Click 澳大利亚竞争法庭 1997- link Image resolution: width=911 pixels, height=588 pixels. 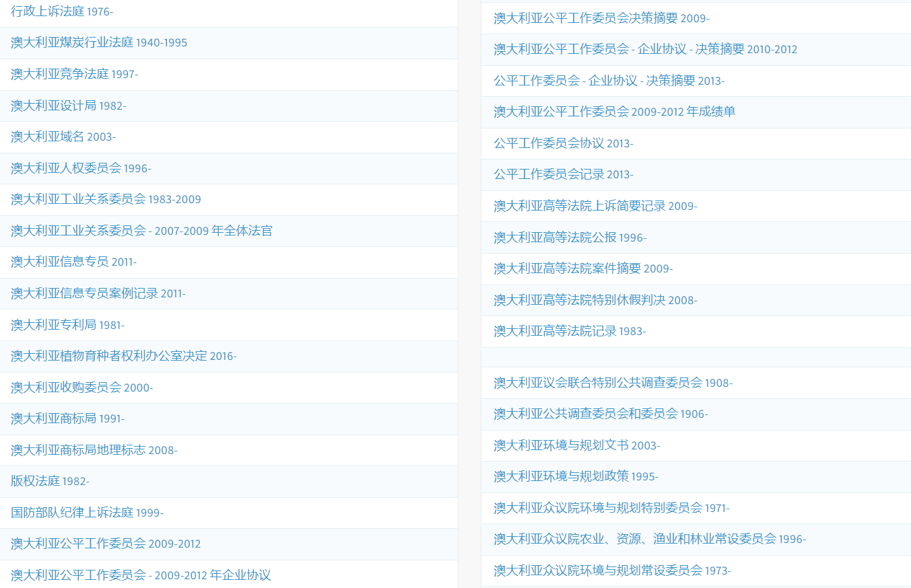tap(75, 74)
